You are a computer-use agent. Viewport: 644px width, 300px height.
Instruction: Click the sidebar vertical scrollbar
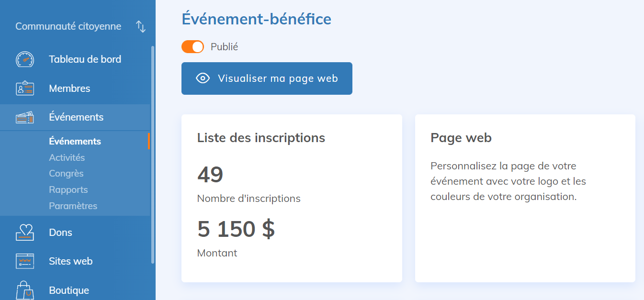click(153, 153)
